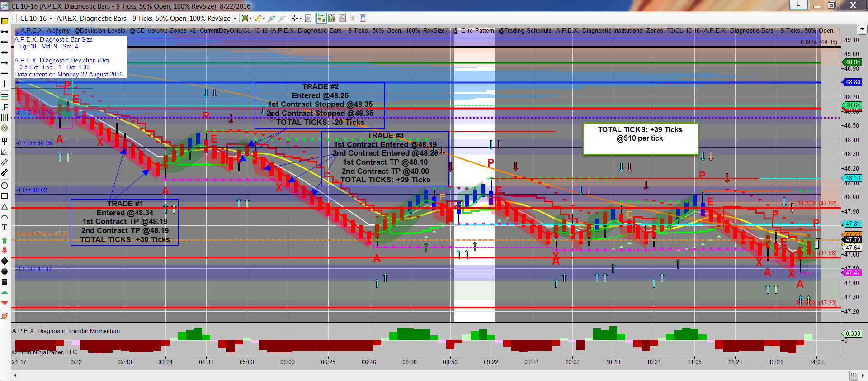Click the magenta 47.47 price marker

pyautogui.click(x=853, y=272)
